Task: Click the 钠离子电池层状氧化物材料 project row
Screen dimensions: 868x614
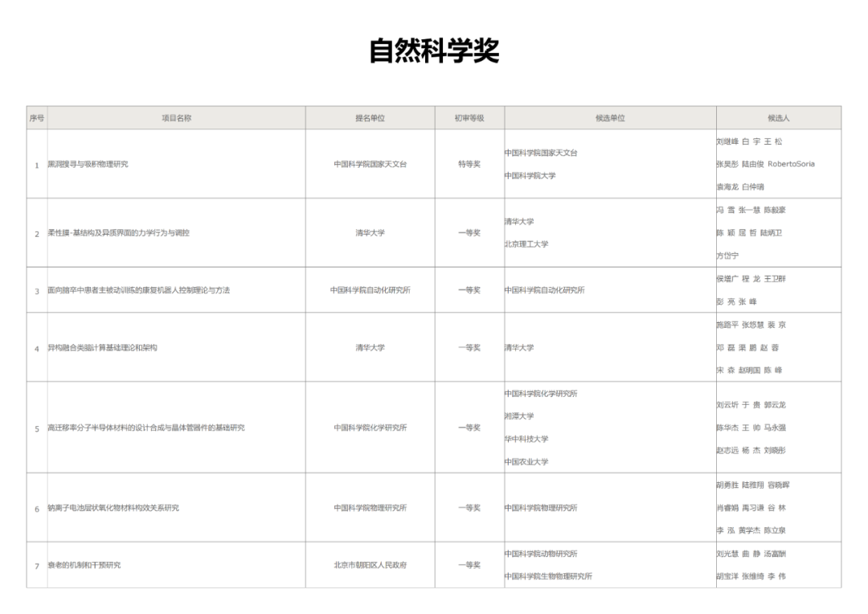Action: pos(113,508)
